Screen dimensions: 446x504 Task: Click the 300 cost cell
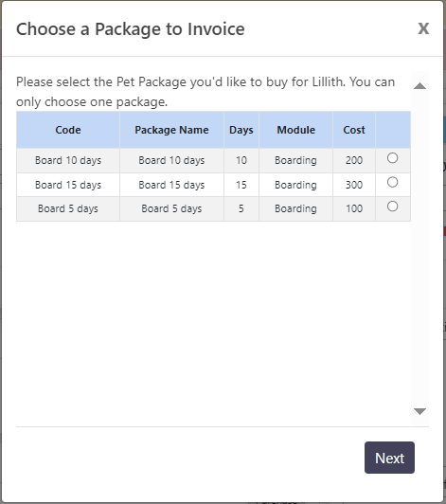[x=354, y=185]
